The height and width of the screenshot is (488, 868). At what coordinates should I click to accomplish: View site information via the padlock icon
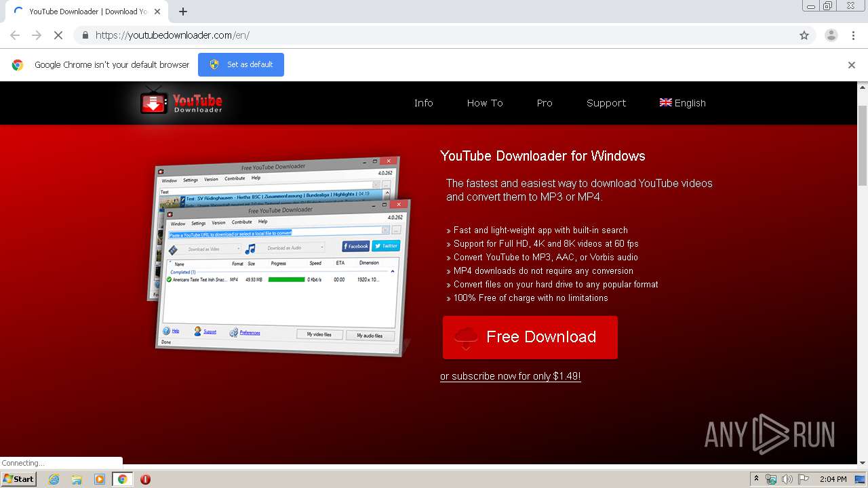tap(85, 35)
